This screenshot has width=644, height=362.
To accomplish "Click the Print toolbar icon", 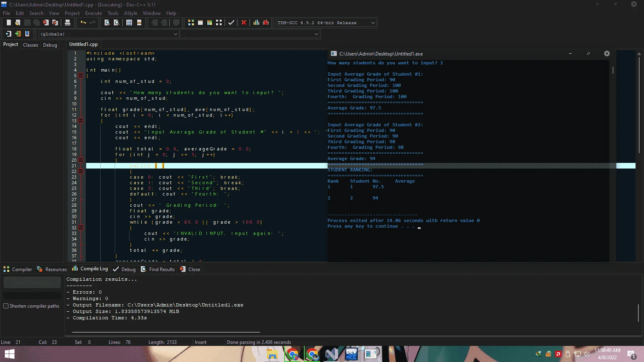I will tap(68, 23).
